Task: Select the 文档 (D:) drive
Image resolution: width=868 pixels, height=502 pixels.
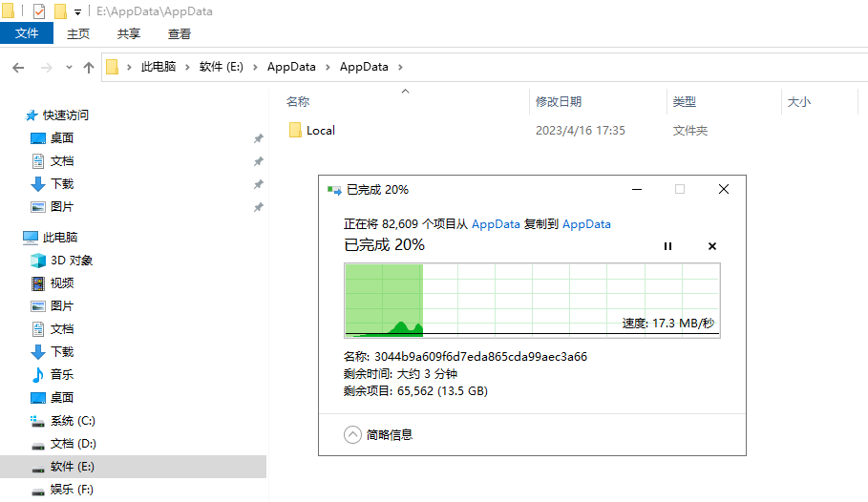Action: [x=74, y=444]
